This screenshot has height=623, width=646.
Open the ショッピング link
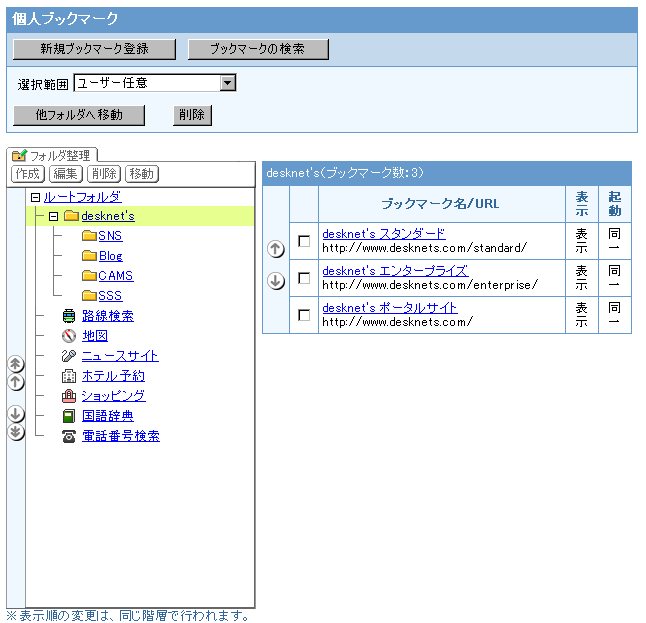[114, 396]
